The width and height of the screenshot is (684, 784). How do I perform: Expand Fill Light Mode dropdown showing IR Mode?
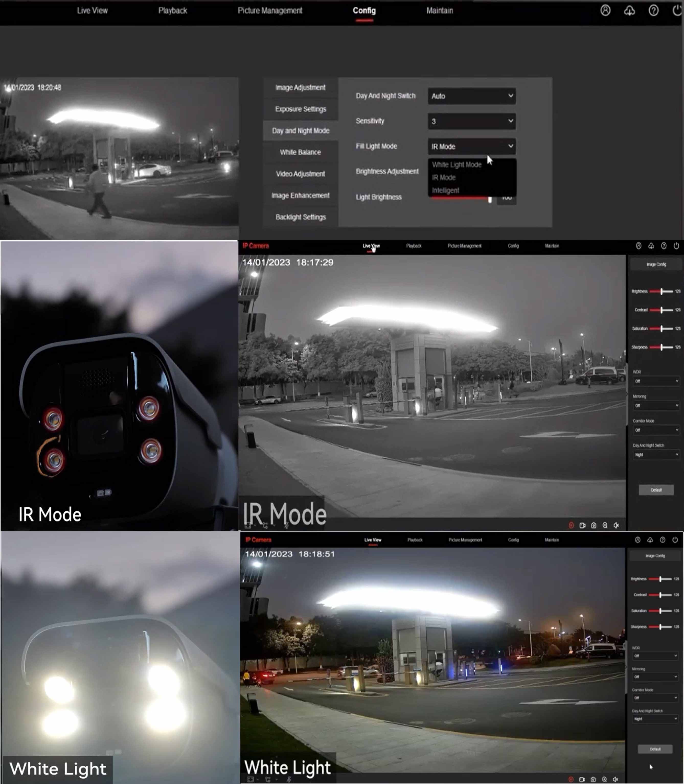(x=472, y=146)
